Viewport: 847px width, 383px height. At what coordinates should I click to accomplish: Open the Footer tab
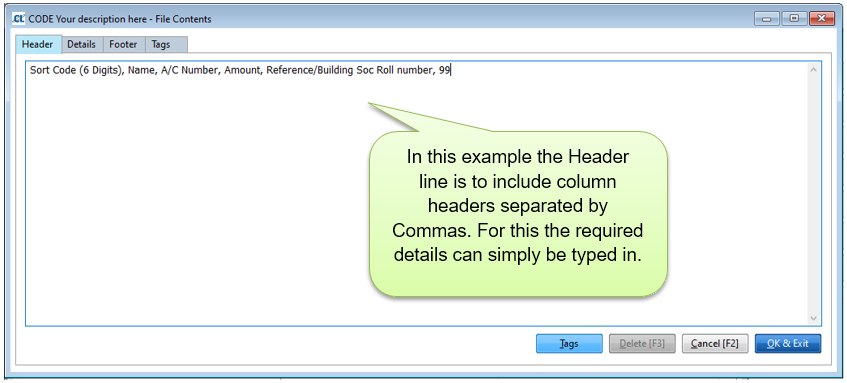(x=123, y=44)
